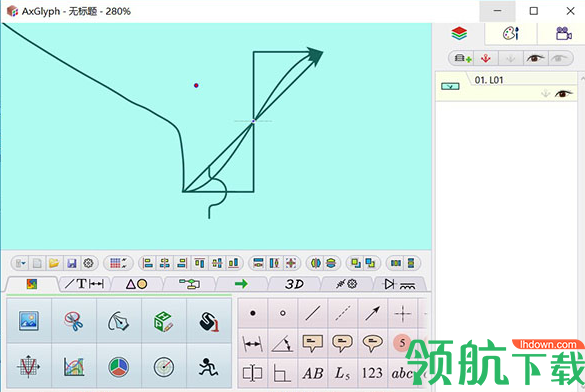This screenshot has width=585, height=392.
Task: Open the flowchart symbols tab
Action: (189, 284)
